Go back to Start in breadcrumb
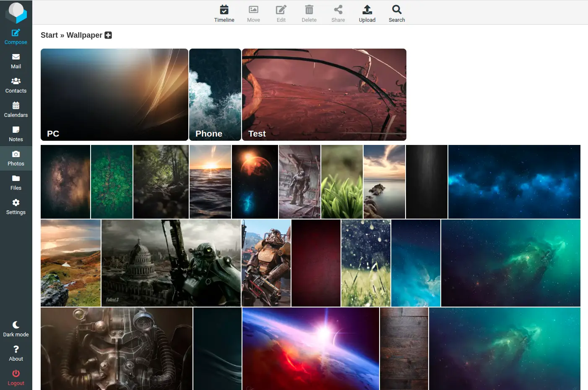The height and width of the screenshot is (390, 588). (49, 35)
